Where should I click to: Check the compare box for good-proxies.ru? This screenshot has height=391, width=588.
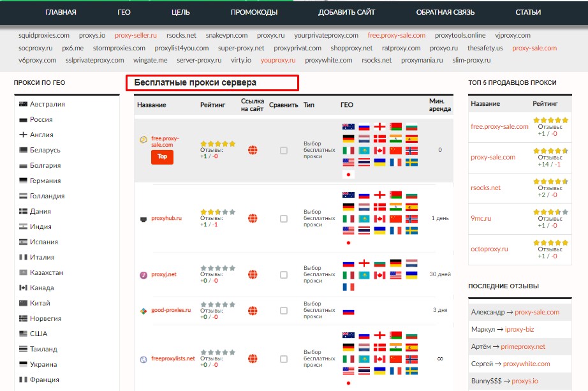284,311
